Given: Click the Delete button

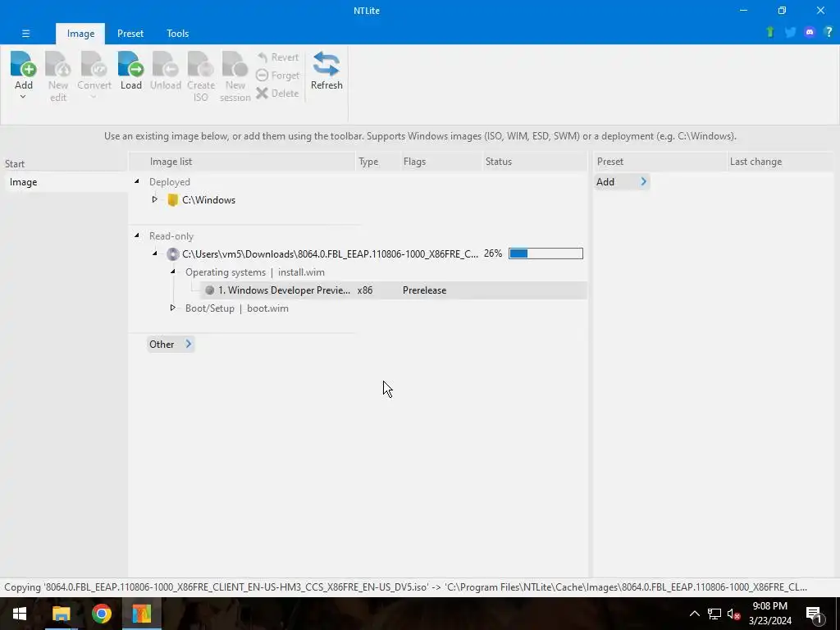Looking at the screenshot, I should (277, 94).
